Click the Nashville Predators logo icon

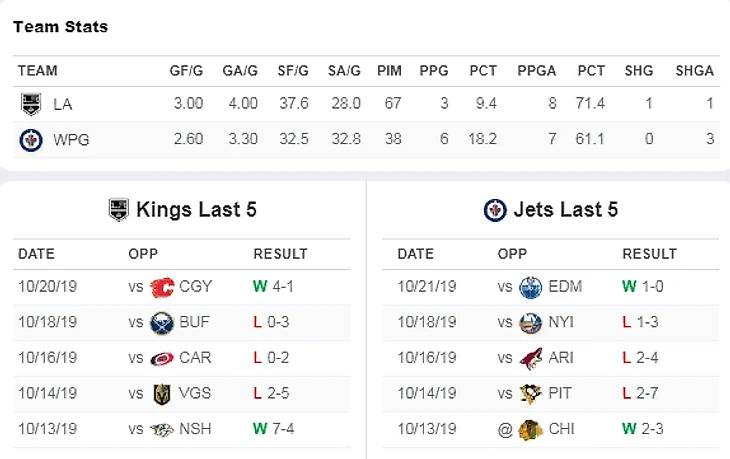click(162, 431)
